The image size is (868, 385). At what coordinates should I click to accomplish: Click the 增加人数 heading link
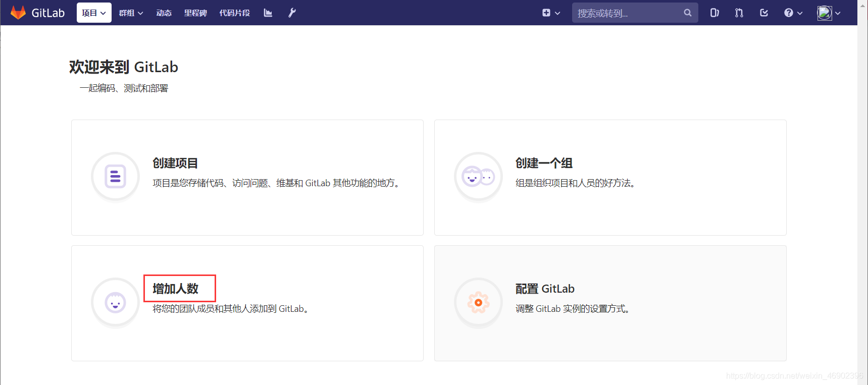[175, 289]
